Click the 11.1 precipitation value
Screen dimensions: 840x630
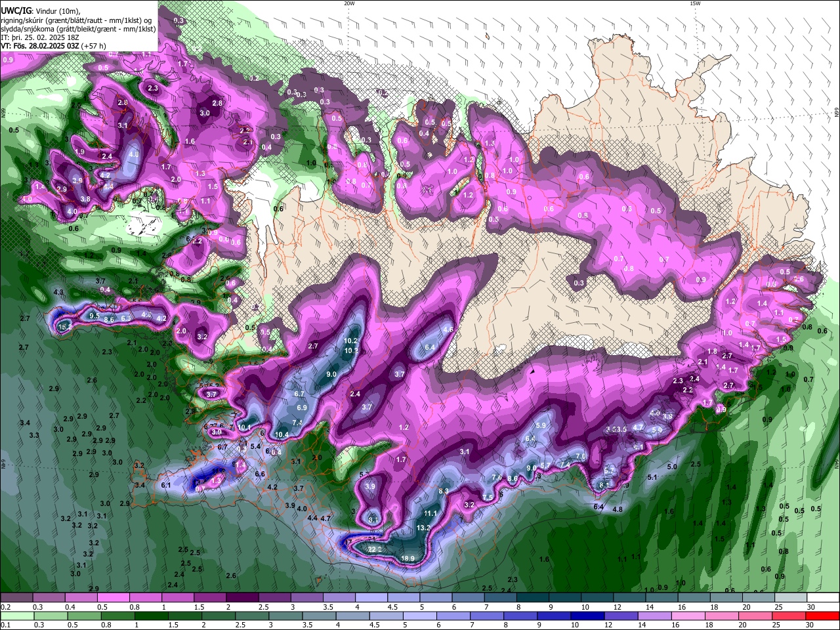pos(430,513)
